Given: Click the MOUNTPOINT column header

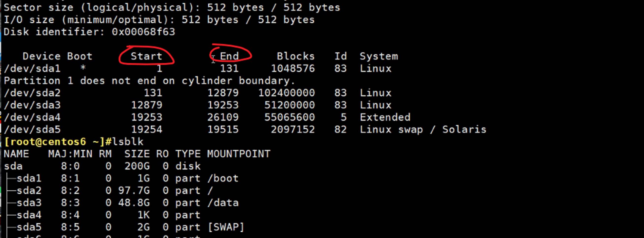Looking at the screenshot, I should (x=238, y=154).
